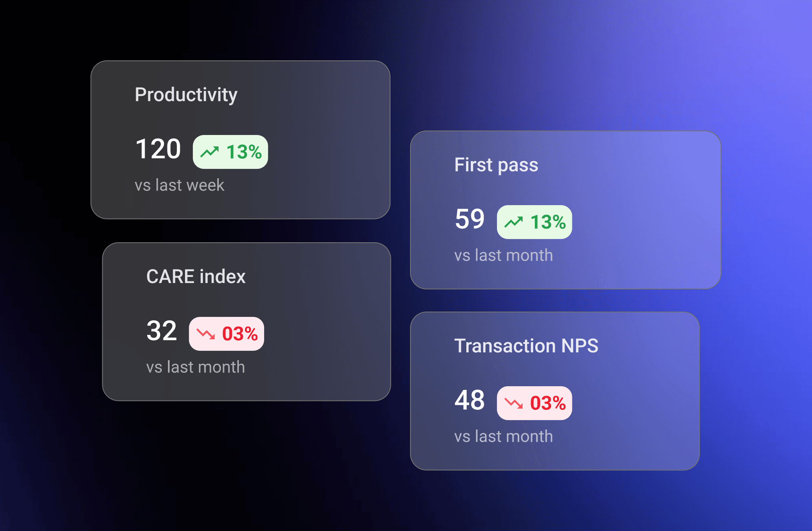Select the 13% badge in Productivity card
The width and height of the screenshot is (812, 531).
pyautogui.click(x=230, y=152)
